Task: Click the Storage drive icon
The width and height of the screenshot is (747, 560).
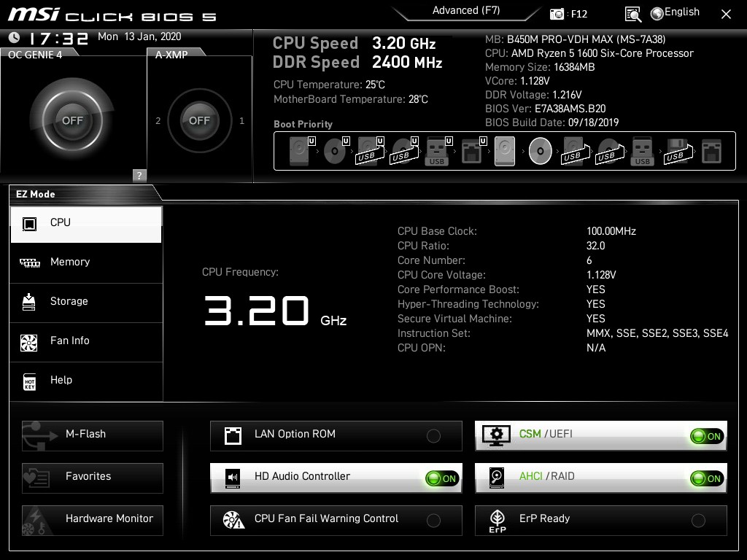Action: 29,302
